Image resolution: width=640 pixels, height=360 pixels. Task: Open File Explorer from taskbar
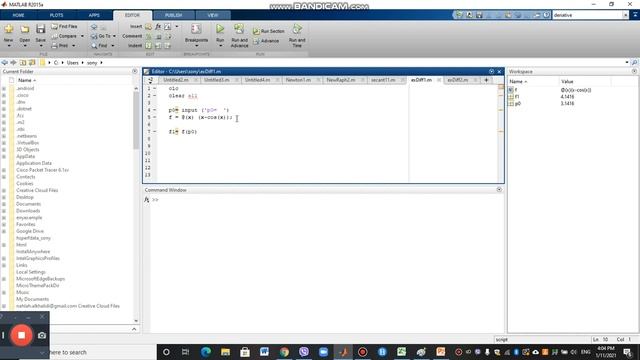225,352
